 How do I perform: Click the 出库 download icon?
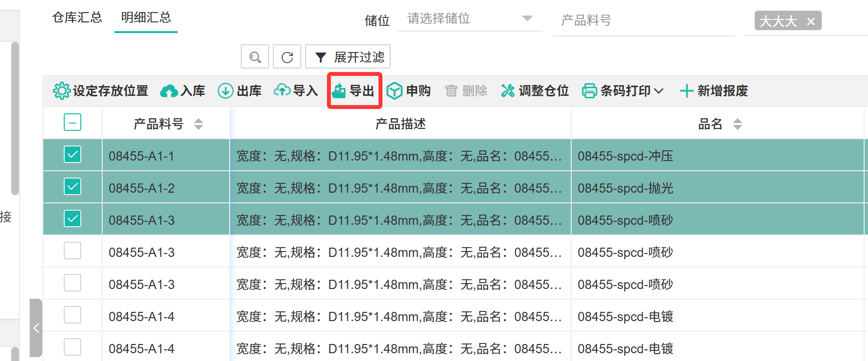(225, 91)
